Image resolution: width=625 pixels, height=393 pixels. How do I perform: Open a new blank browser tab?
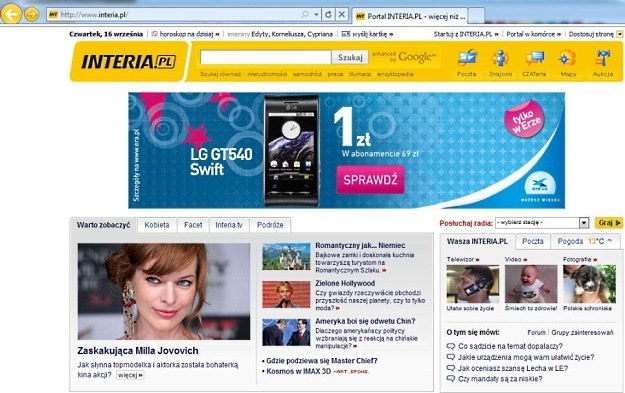(477, 16)
